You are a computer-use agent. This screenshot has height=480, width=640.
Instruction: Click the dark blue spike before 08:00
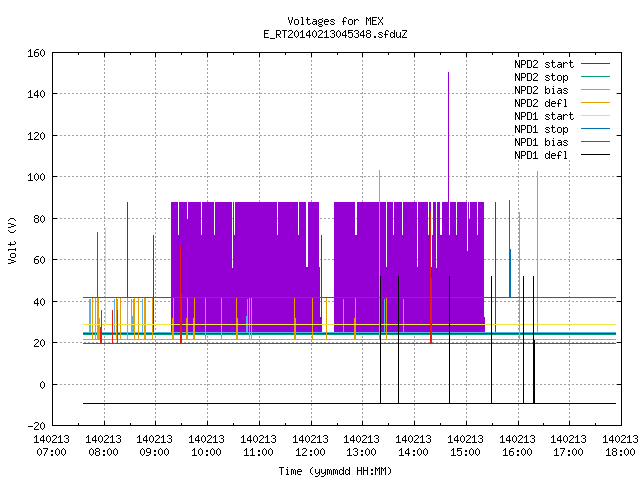click(98, 264)
